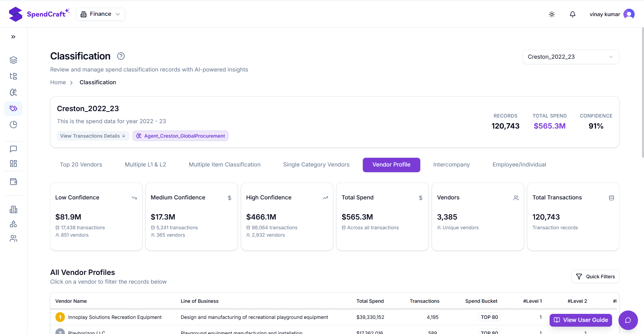Open the users icon in sidebar
This screenshot has width=644, height=334.
pyautogui.click(x=13, y=238)
